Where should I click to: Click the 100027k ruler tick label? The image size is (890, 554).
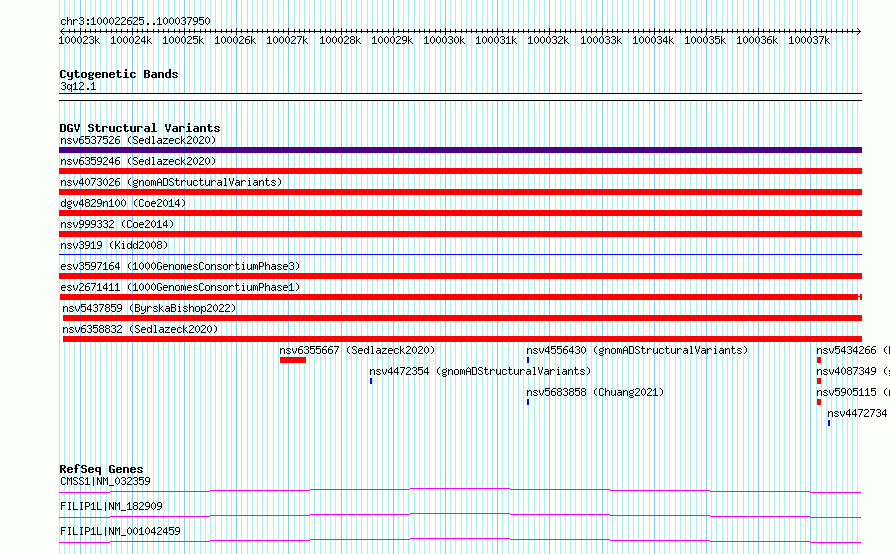(287, 40)
